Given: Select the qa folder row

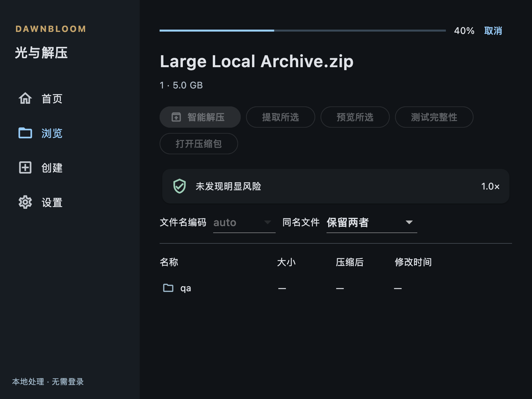Looking at the screenshot, I should (x=336, y=288).
